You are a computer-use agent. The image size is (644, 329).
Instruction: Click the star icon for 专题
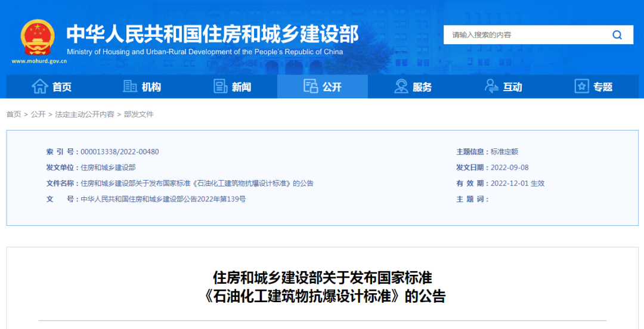click(x=581, y=86)
